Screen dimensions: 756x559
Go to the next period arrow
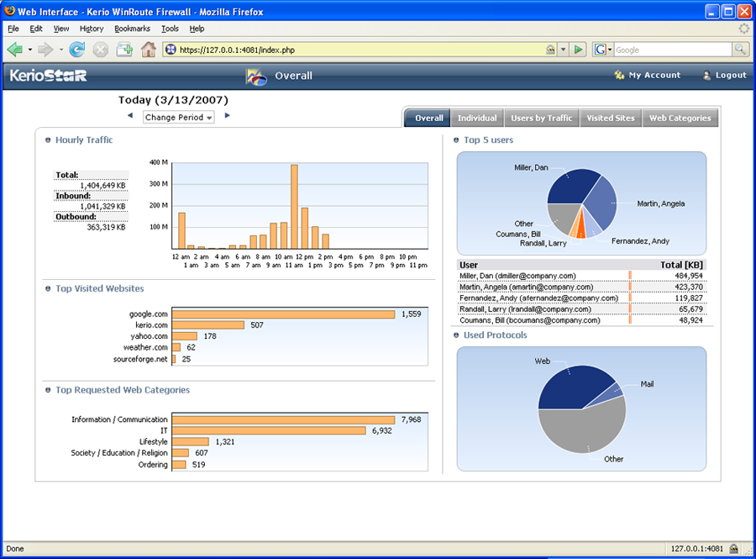coord(227,116)
